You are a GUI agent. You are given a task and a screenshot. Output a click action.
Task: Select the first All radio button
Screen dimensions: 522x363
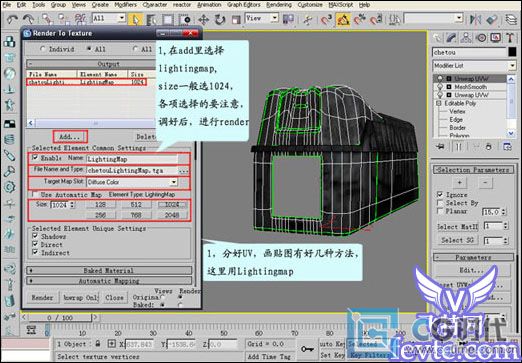[x=89, y=49]
